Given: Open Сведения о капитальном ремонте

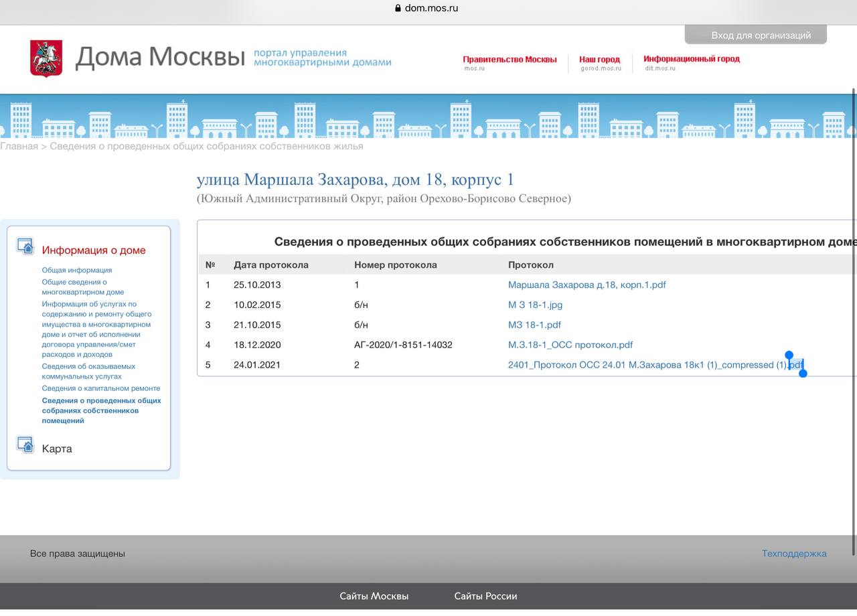Looking at the screenshot, I should 101,388.
